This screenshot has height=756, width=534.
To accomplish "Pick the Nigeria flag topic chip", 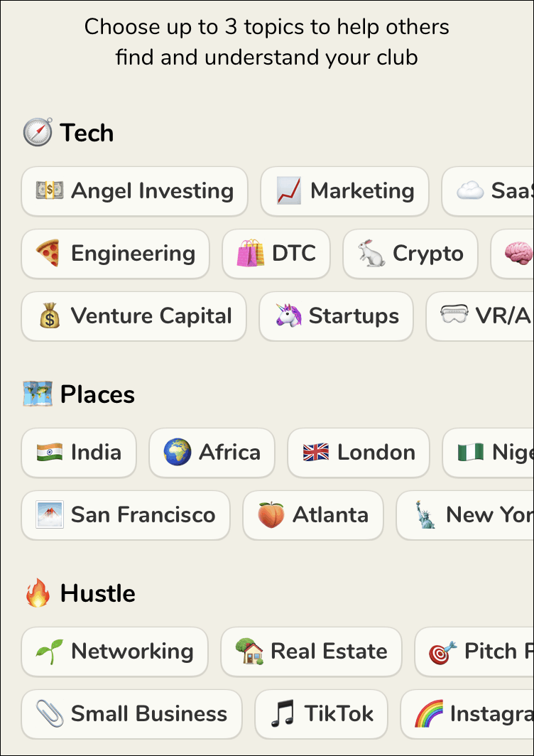I will pyautogui.click(x=489, y=453).
